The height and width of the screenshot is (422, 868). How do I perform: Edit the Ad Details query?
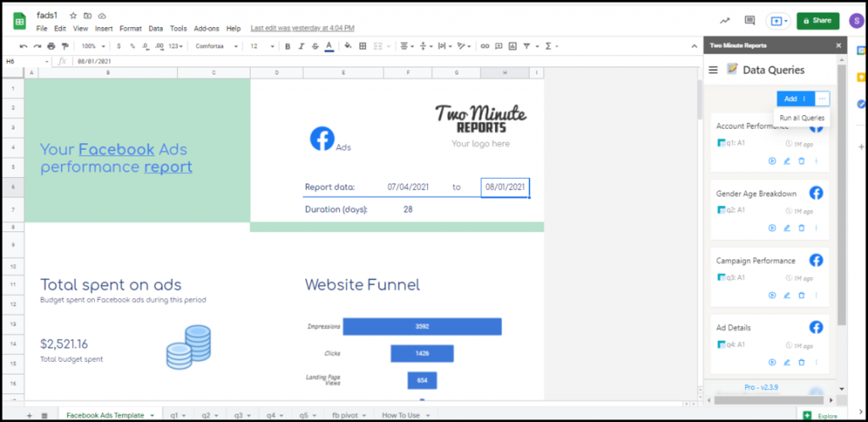tap(787, 363)
